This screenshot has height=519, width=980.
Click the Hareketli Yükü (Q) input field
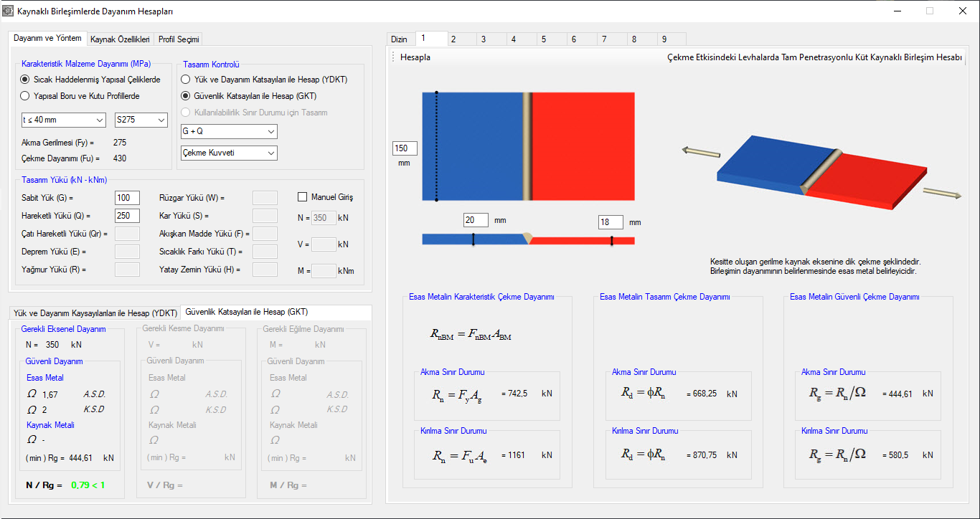tap(127, 215)
